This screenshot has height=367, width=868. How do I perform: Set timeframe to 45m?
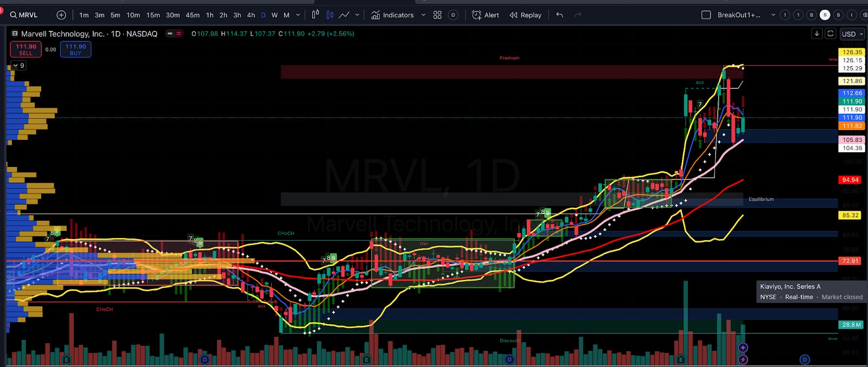193,15
